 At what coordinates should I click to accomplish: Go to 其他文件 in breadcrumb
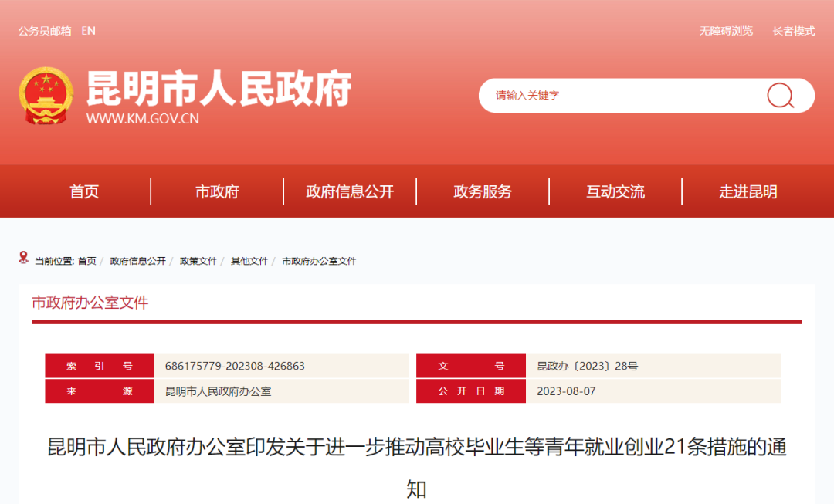(x=249, y=262)
